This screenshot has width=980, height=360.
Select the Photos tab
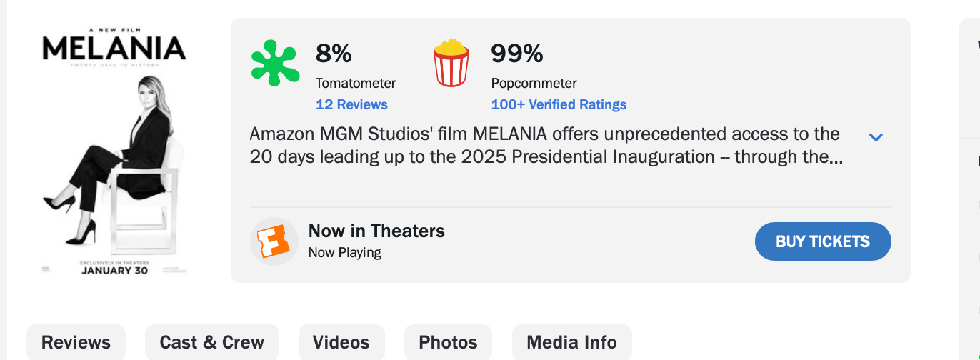448,342
